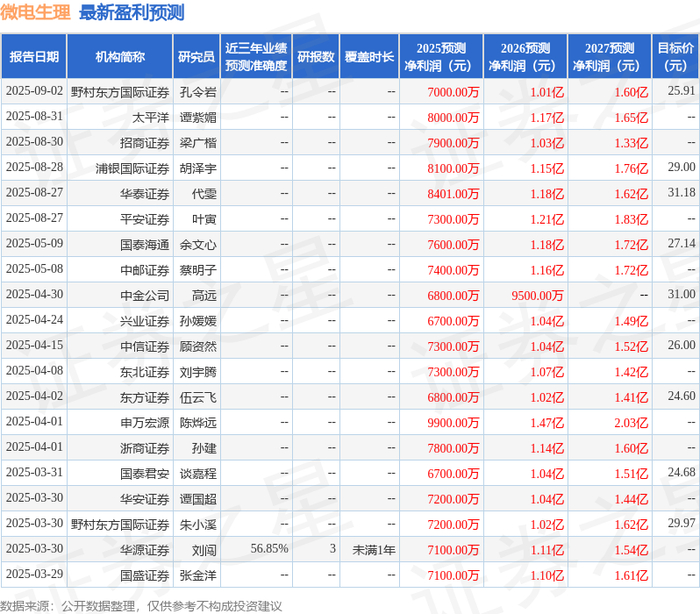The height and width of the screenshot is (614, 700).
Task: Click institution 华安证券
Action: pyautogui.click(x=144, y=500)
